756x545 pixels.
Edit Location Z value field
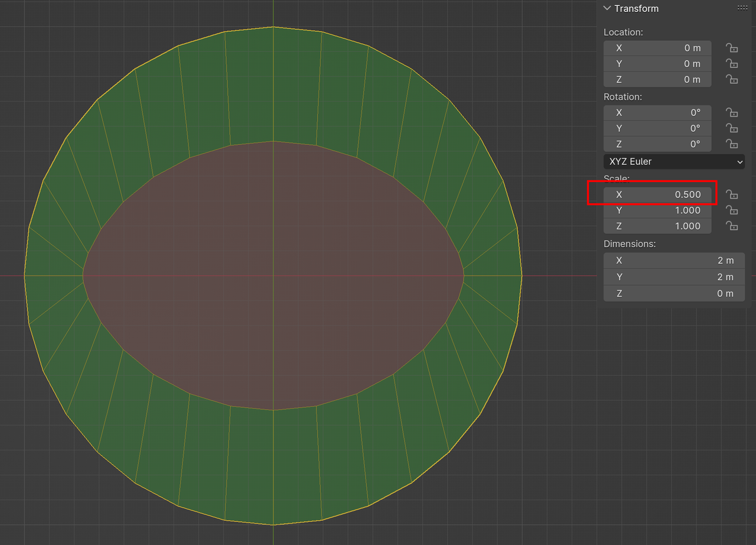(657, 80)
